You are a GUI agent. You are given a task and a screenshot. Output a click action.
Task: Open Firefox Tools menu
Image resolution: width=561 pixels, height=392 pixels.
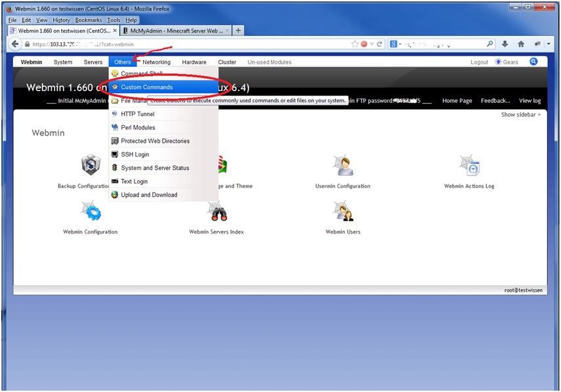coord(114,20)
